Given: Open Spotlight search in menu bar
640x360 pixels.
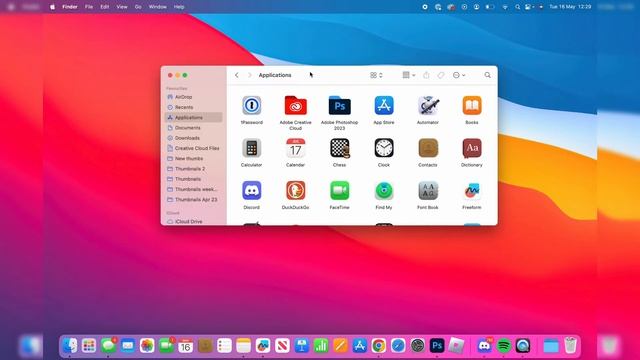Looking at the screenshot, I should pyautogui.click(x=518, y=7).
